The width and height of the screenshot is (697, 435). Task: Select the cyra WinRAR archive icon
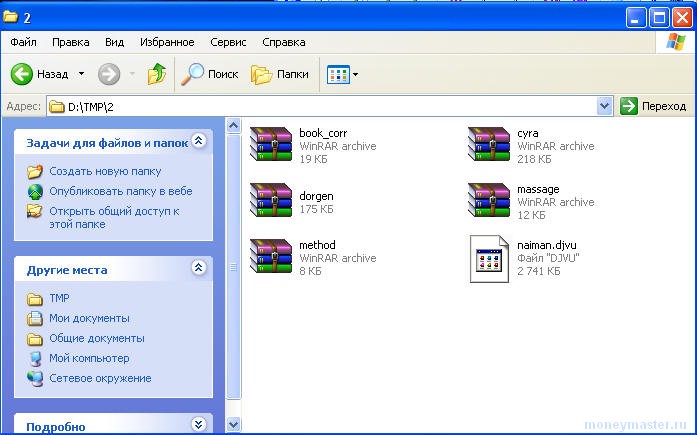point(489,145)
